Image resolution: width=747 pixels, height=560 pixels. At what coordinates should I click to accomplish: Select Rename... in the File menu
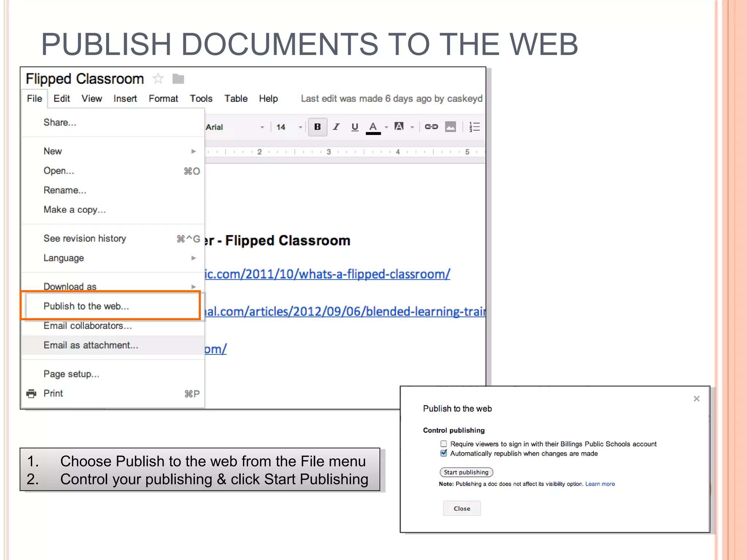tap(113, 190)
